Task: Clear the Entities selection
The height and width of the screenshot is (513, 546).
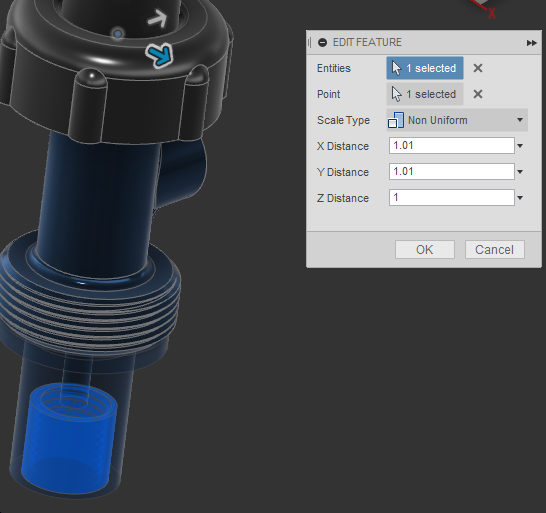Action: pyautogui.click(x=478, y=68)
